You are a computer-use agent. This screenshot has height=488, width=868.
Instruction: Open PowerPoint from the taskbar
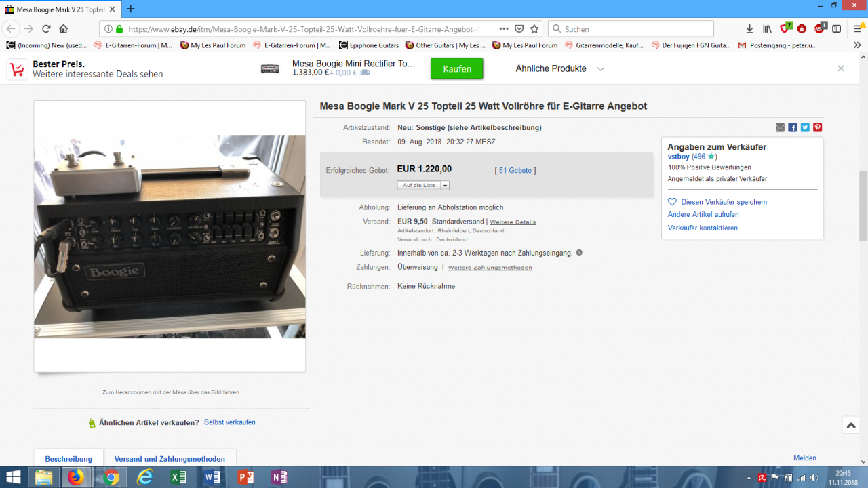point(245,477)
